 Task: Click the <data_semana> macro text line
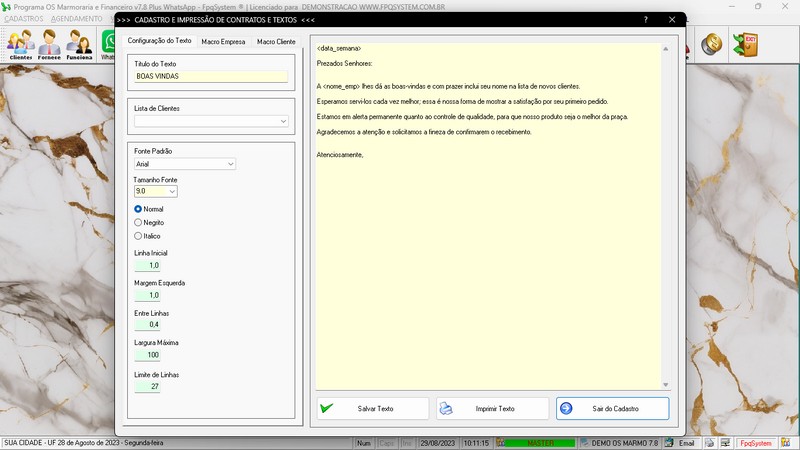click(x=339, y=48)
